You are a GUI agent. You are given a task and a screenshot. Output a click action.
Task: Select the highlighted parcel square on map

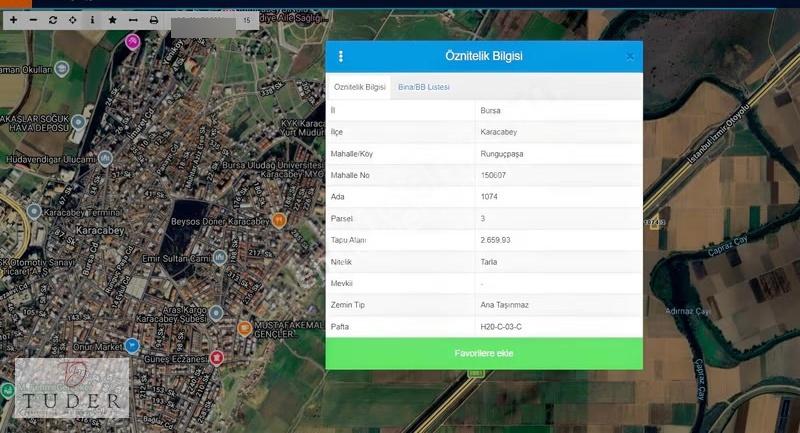(654, 224)
